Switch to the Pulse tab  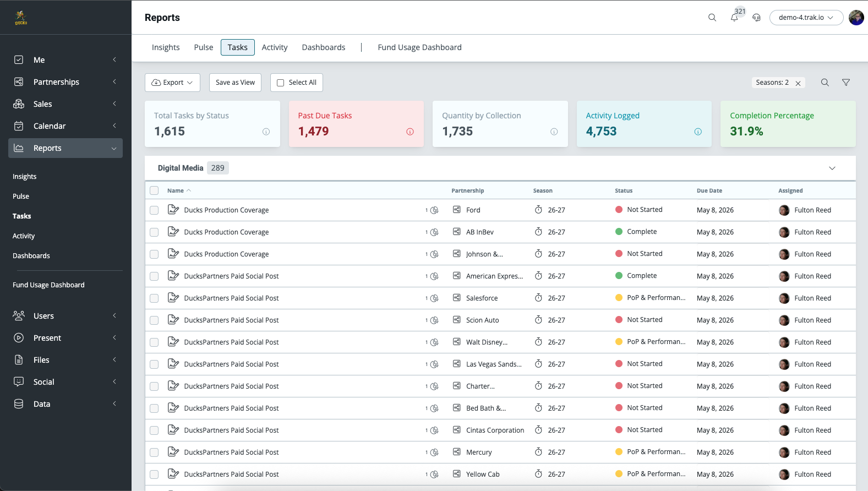pyautogui.click(x=204, y=47)
